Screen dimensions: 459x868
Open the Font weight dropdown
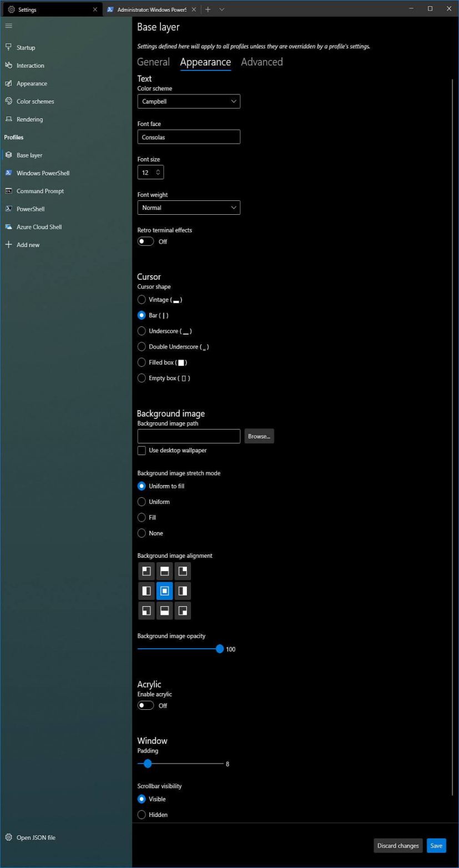click(189, 208)
